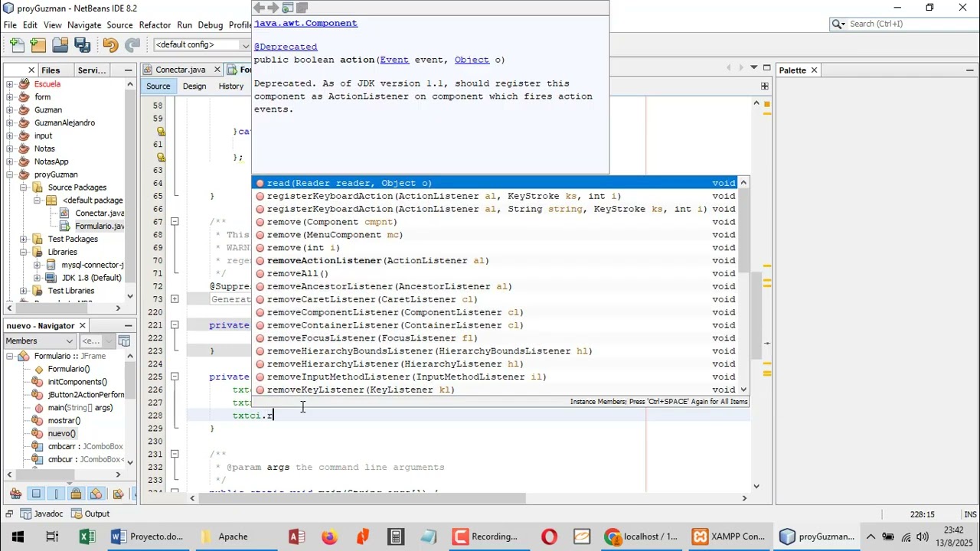
Task: Select removeKeyListener completion item
Action: pos(495,390)
